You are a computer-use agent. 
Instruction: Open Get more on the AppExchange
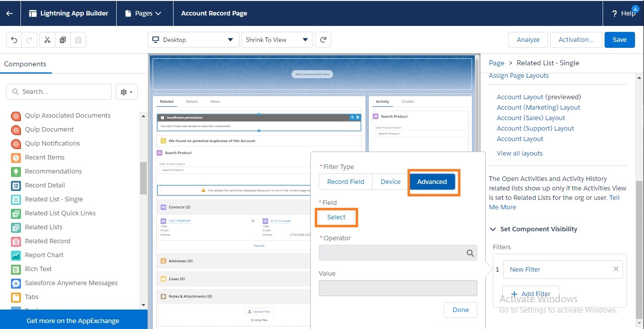[x=73, y=321]
